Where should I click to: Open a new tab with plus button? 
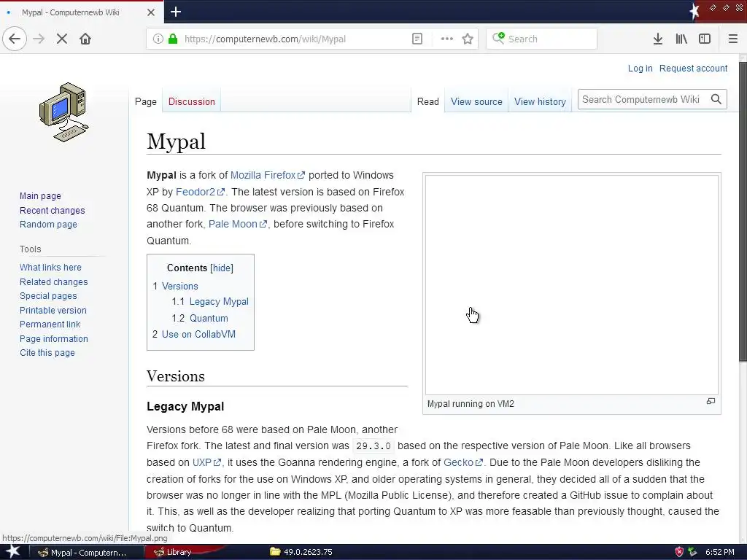point(176,12)
